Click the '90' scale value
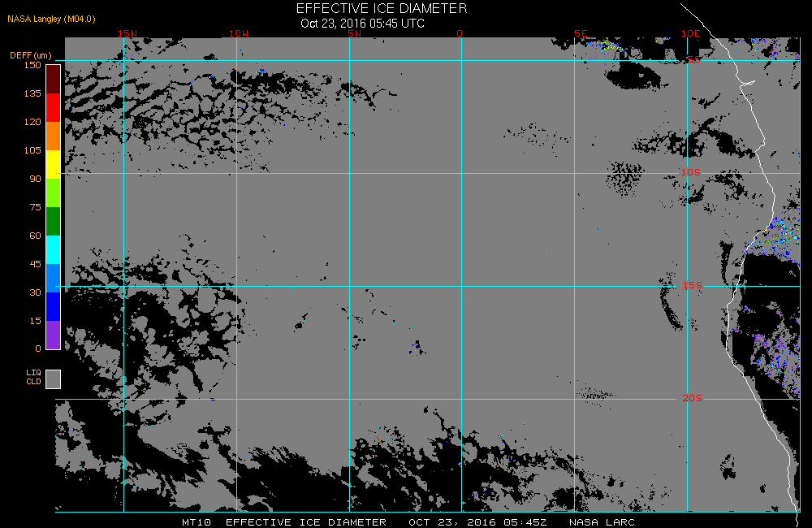The height and width of the screenshot is (528, 812). (x=35, y=179)
